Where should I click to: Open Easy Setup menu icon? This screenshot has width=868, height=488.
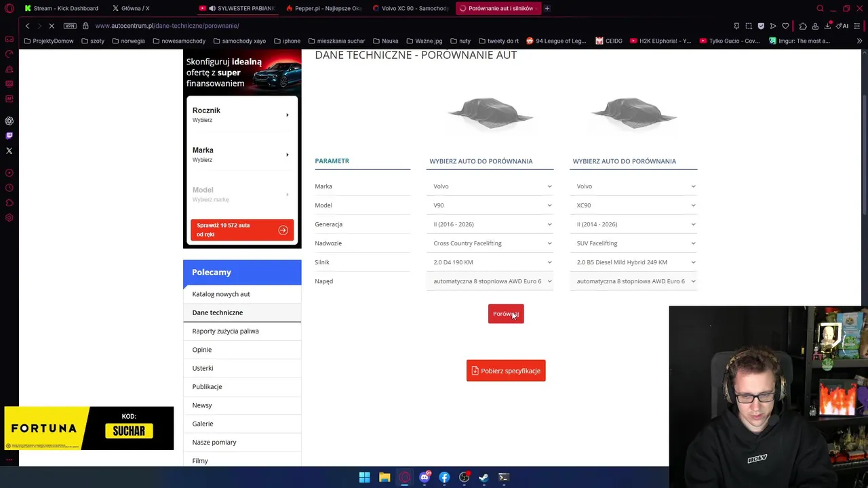(857, 26)
